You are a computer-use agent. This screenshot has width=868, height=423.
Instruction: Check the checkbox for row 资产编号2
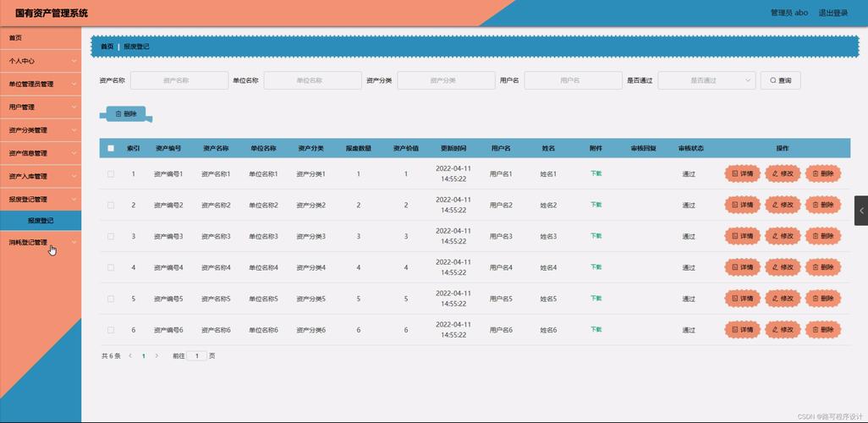(111, 205)
